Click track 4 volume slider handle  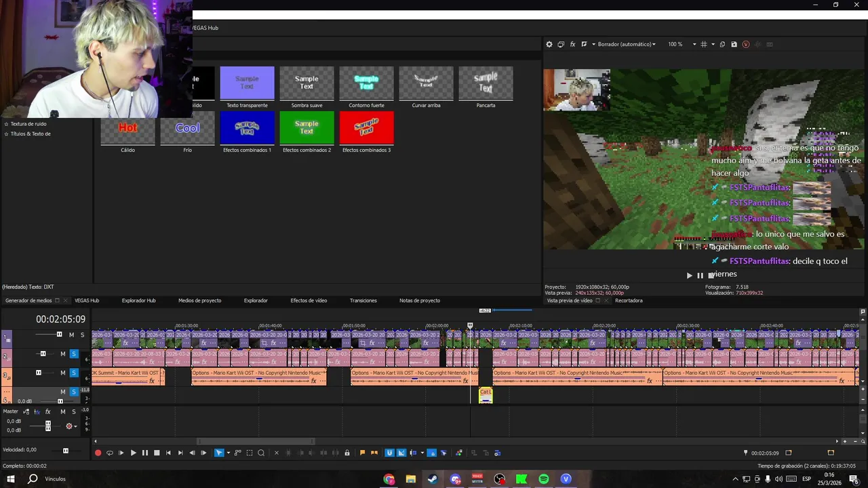click(x=60, y=401)
